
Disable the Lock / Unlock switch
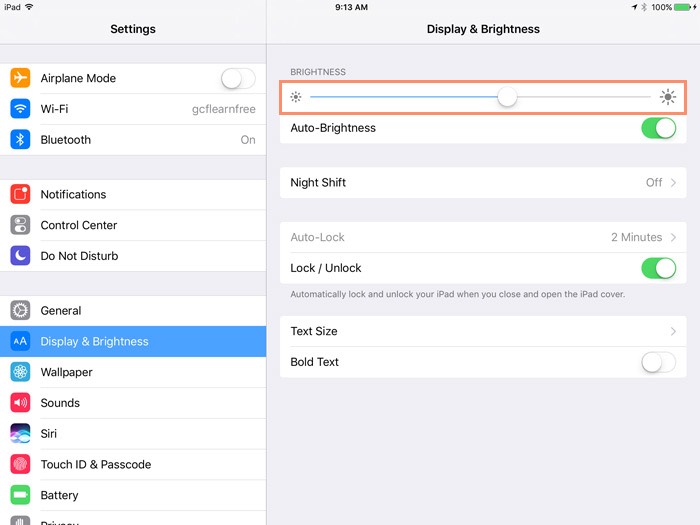pos(658,268)
